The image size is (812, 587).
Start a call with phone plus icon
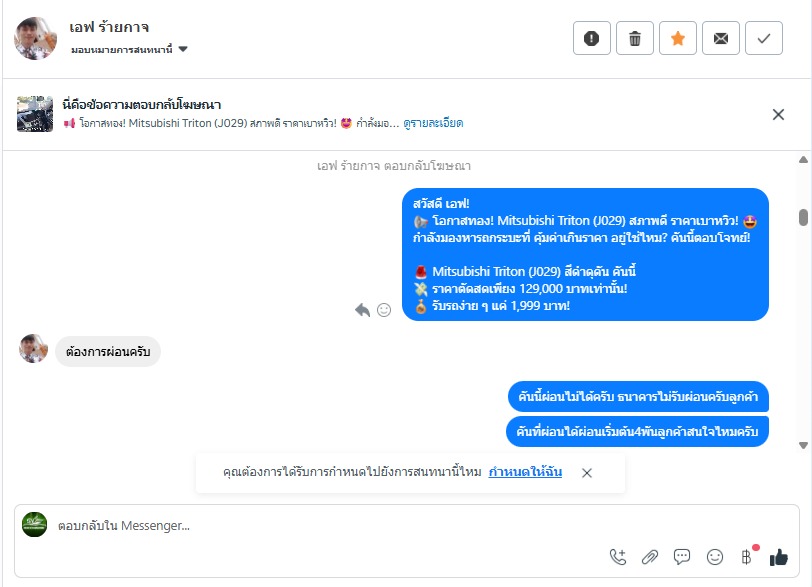click(x=618, y=557)
